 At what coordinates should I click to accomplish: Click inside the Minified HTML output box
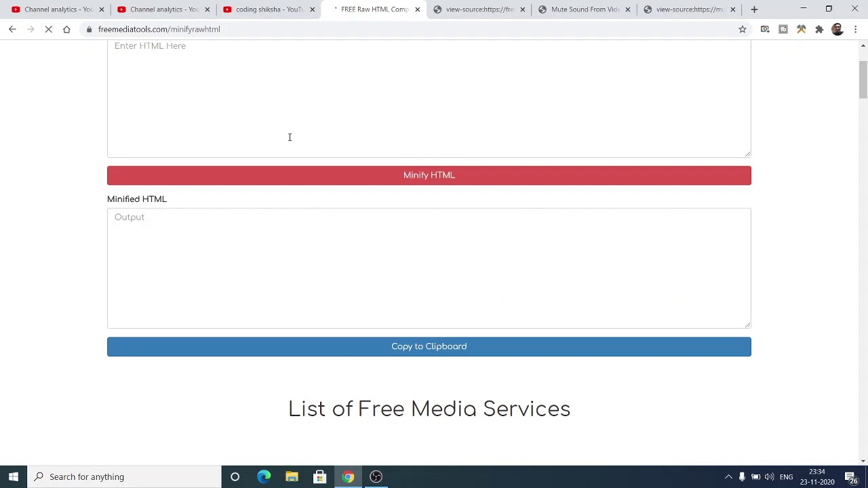coord(429,268)
